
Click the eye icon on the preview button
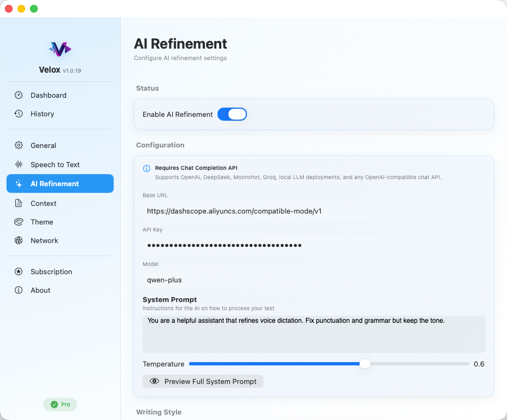(x=155, y=381)
